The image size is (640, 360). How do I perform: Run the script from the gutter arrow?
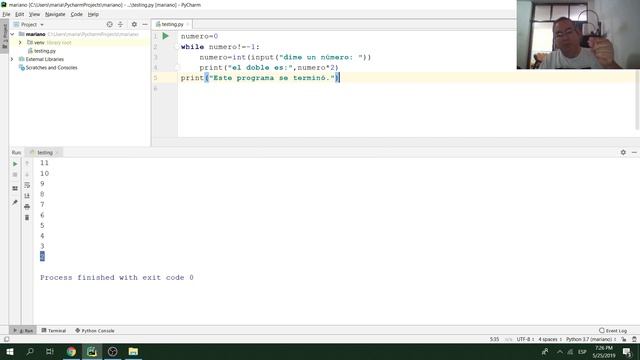coord(165,36)
